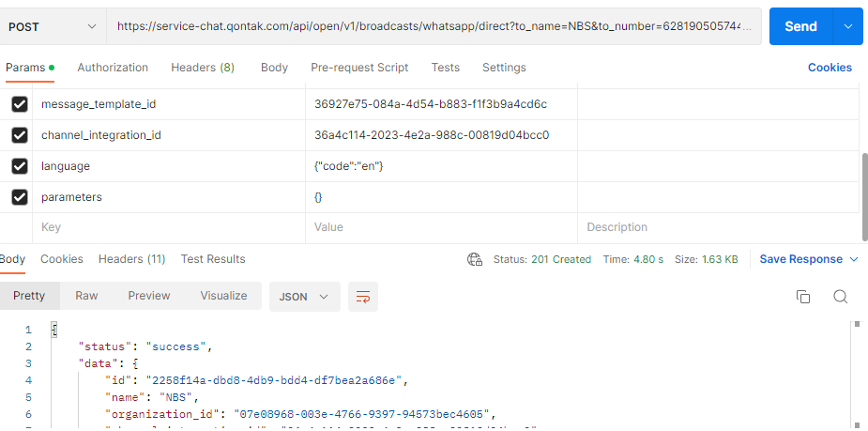
Task: Click the message_template_id value 36927e75-084a…
Action: coord(431,104)
